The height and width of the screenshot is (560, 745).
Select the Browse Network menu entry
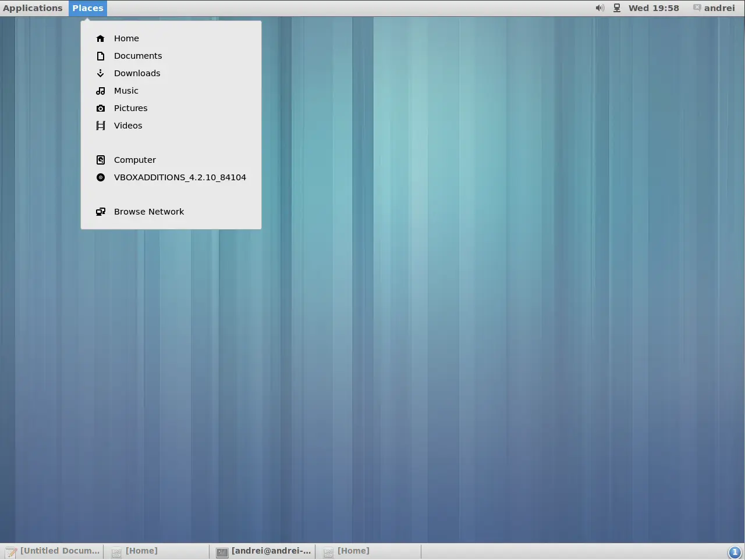pos(171,212)
